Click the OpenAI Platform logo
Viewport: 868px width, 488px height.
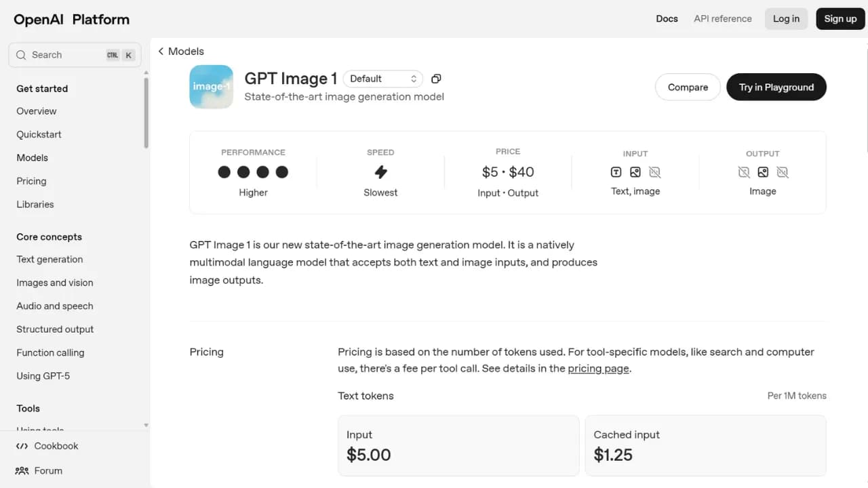pyautogui.click(x=71, y=19)
